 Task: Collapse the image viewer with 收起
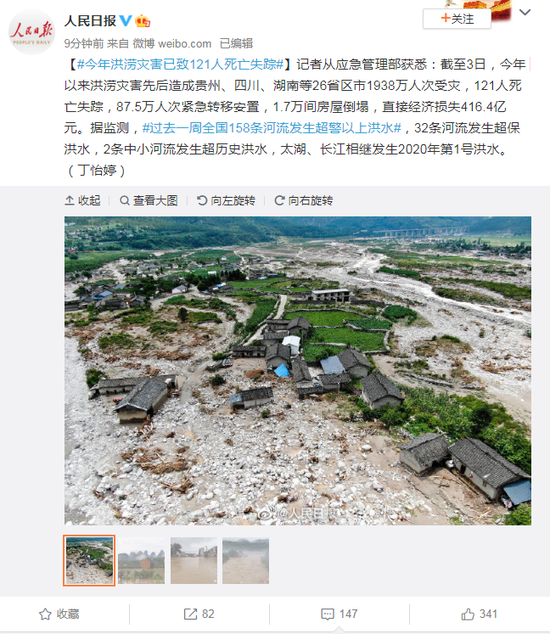tap(82, 200)
